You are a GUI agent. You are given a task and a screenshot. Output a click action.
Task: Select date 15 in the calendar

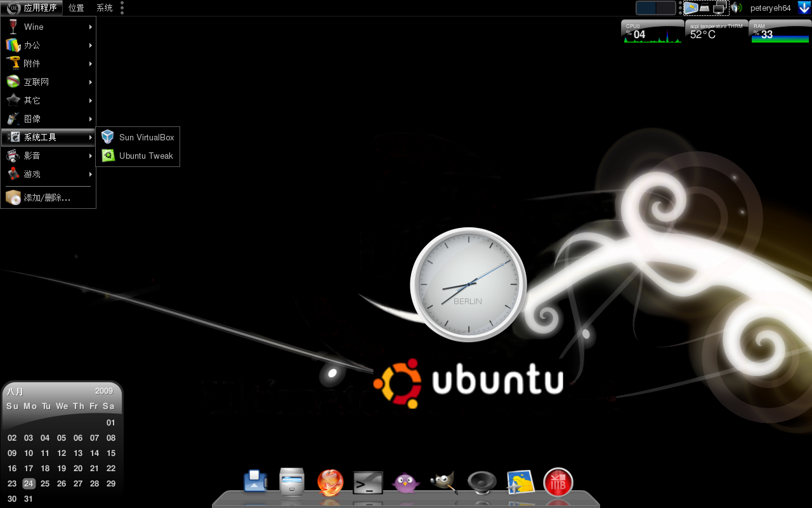tap(111, 453)
